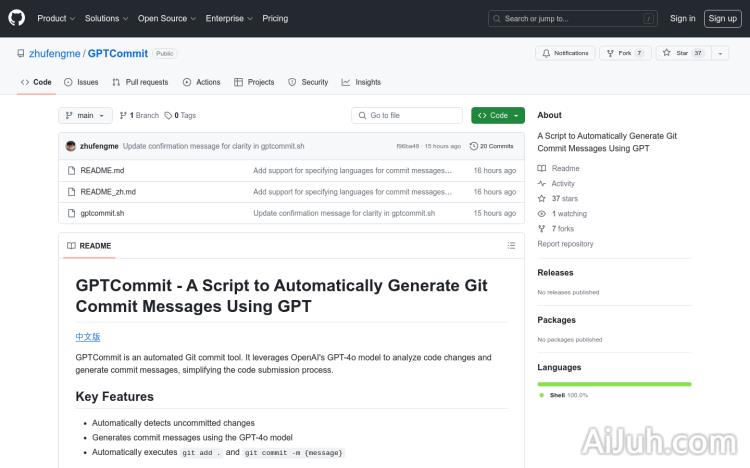Image resolution: width=750 pixels, height=468 pixels.
Task: Select the README tab in file viewer
Action: [89, 246]
